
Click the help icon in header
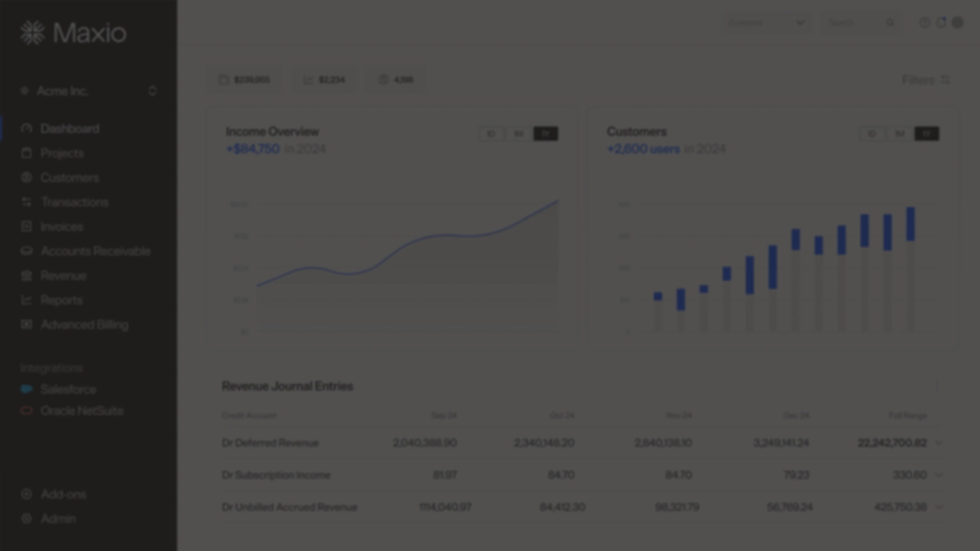coord(924,23)
